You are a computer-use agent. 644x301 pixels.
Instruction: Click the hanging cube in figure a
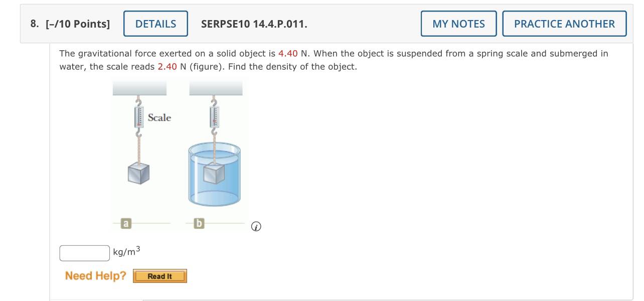pos(138,173)
